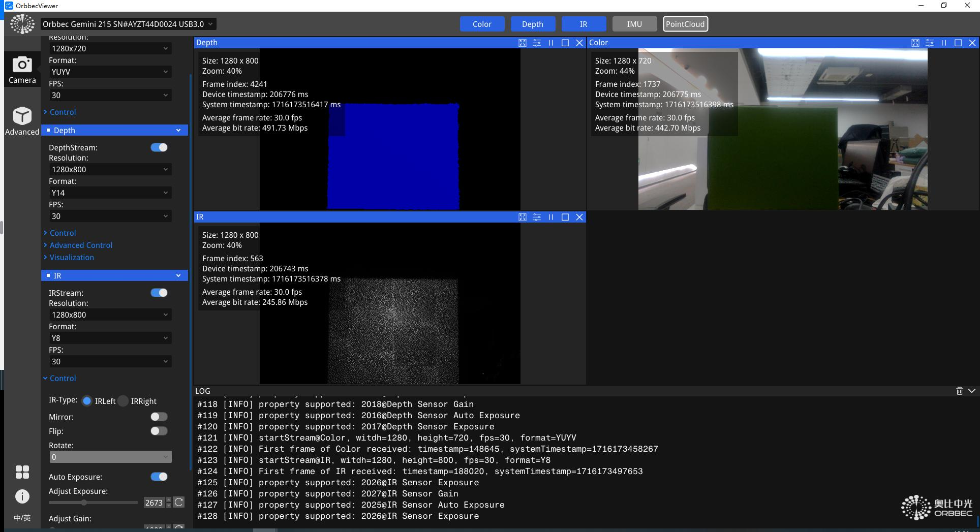Viewport: 980px width, 532px height.
Task: Open the Depth view display settings sliders
Action: tap(537, 43)
